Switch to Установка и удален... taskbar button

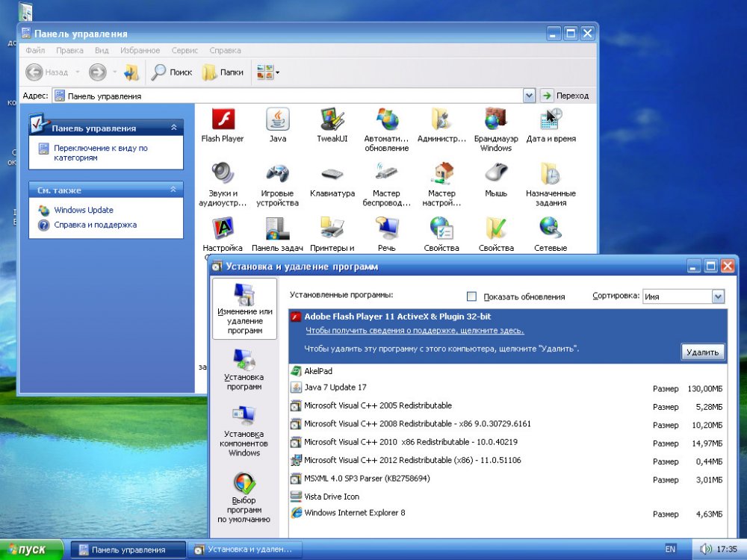(x=244, y=550)
